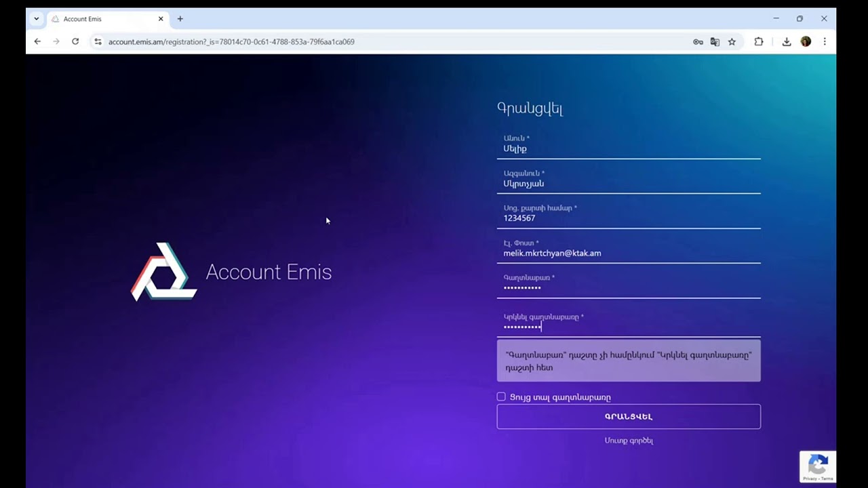Click the ԳՐԱՆՑՎԵԼ register button
Screen dimensions: 868x488
tap(629, 417)
